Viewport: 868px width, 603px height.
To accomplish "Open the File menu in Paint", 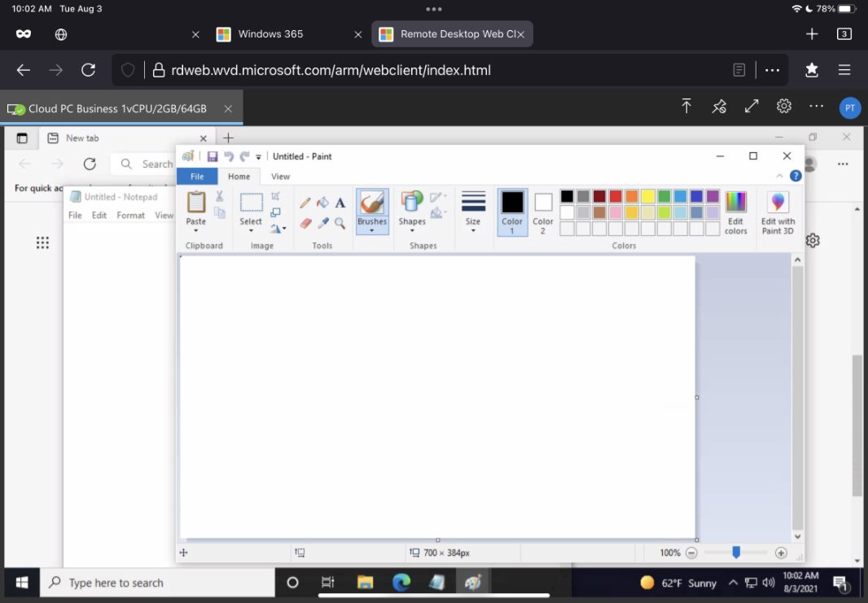I will [x=197, y=176].
